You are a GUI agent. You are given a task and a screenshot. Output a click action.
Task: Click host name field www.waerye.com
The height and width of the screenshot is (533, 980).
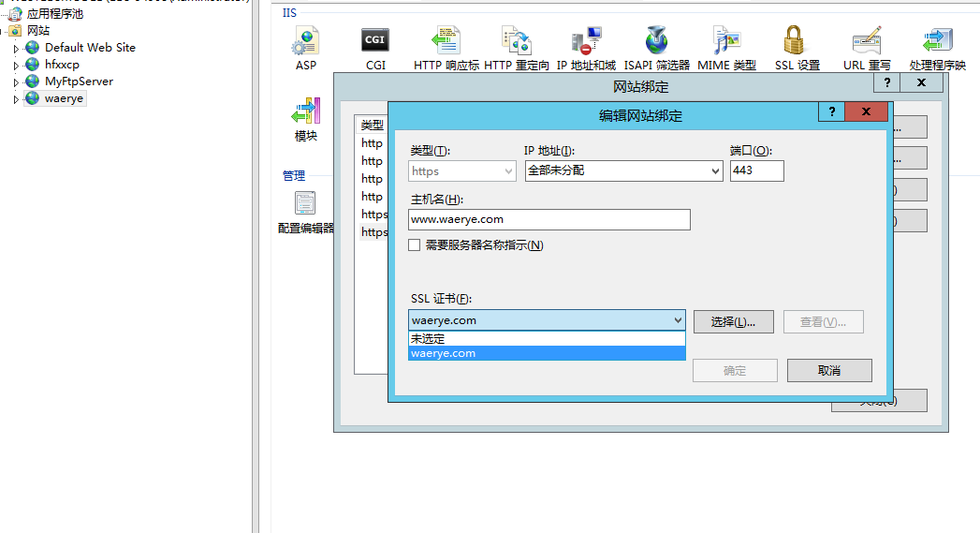pos(549,219)
